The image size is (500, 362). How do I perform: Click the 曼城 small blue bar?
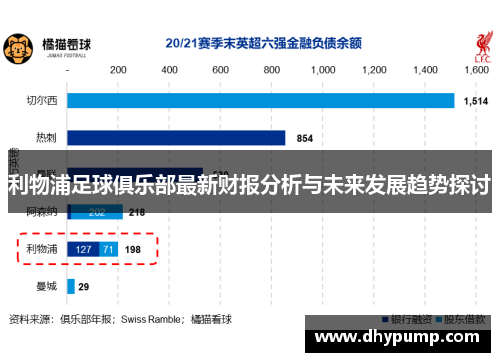(71, 286)
